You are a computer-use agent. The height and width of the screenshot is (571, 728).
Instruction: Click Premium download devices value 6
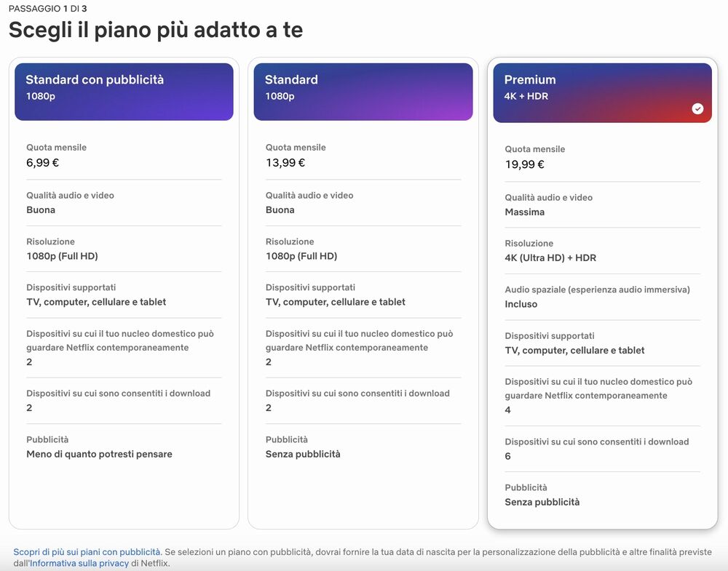(507, 456)
